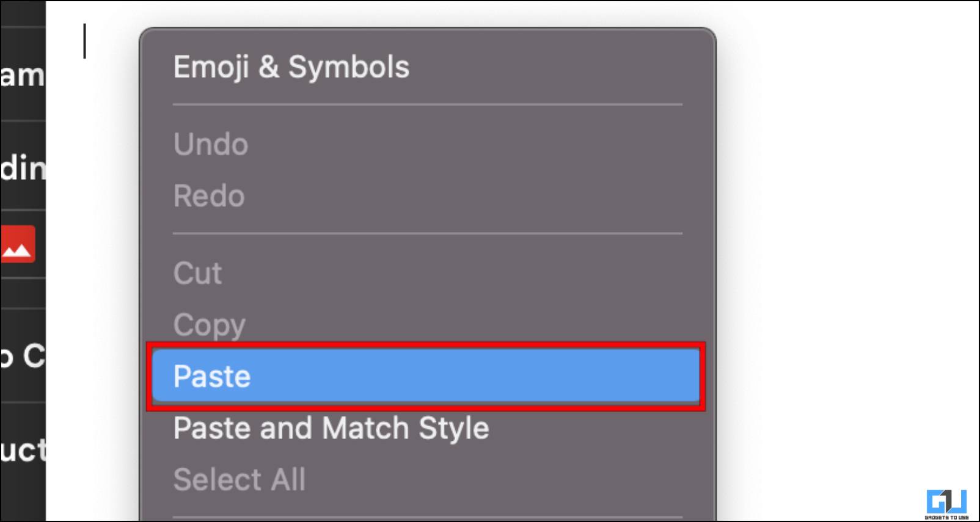
Task: Choose the Copy menu entry
Action: click(x=210, y=325)
